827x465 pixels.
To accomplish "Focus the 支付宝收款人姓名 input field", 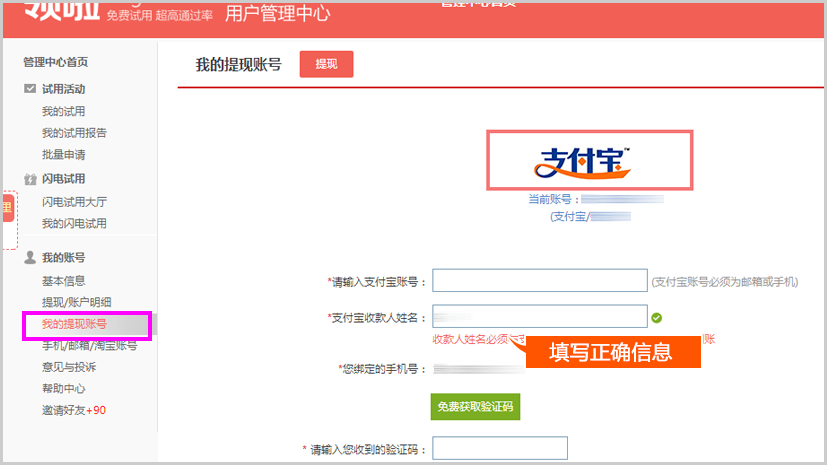I will click(x=540, y=316).
